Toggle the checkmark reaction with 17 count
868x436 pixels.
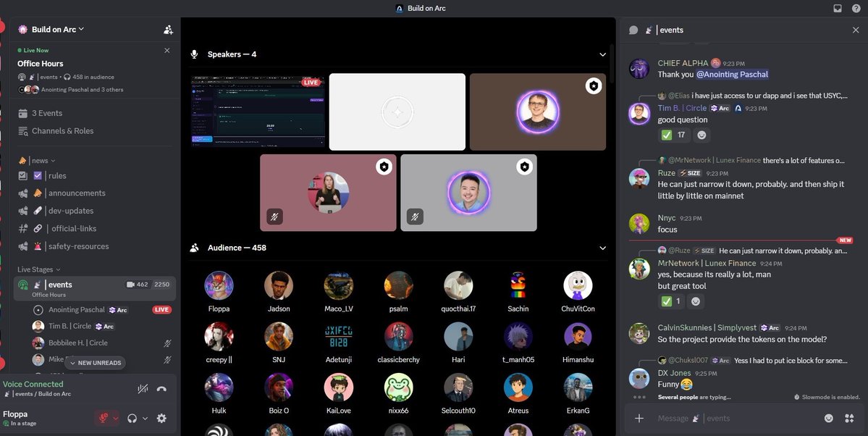pyautogui.click(x=674, y=135)
